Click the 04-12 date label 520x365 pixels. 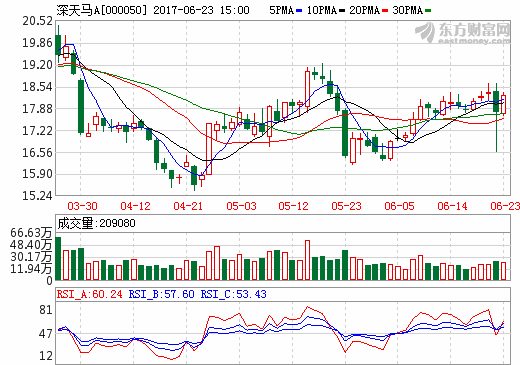coord(135,206)
